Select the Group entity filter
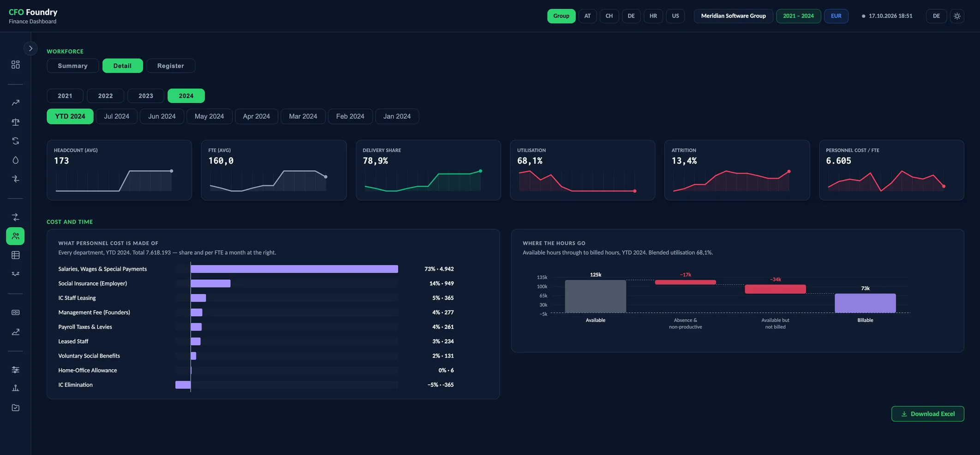The image size is (980, 455). point(561,16)
